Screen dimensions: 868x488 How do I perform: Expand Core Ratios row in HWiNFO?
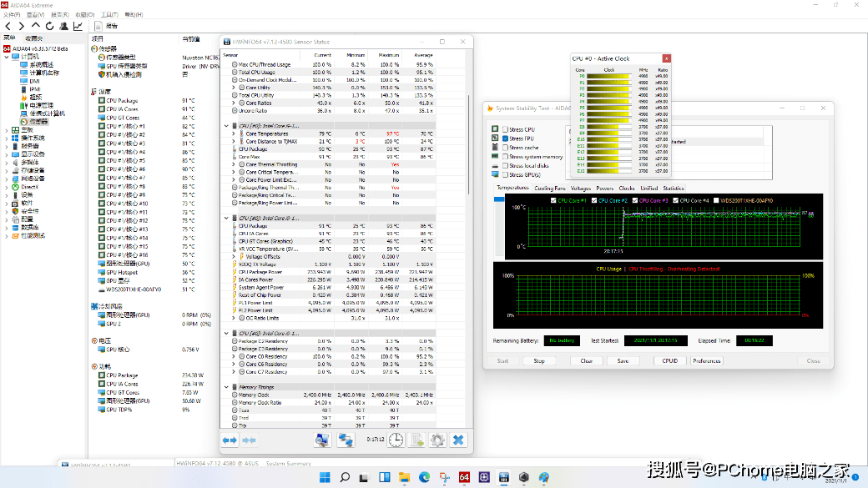234,103
